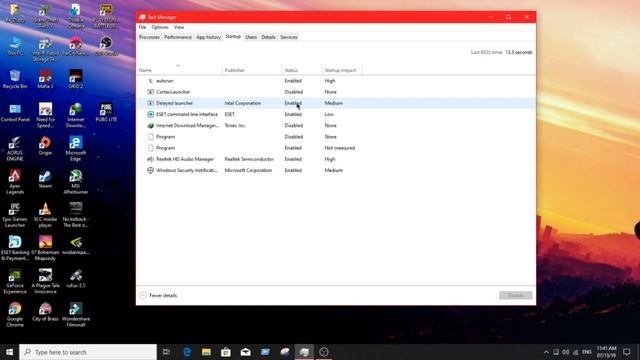Open the Bohemian Rhapsody desktop file
Viewport: 640px width, 360px height.
[x=45, y=249]
